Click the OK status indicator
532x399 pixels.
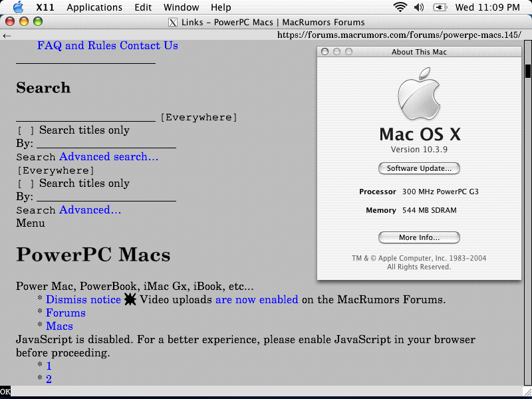pos(5,391)
